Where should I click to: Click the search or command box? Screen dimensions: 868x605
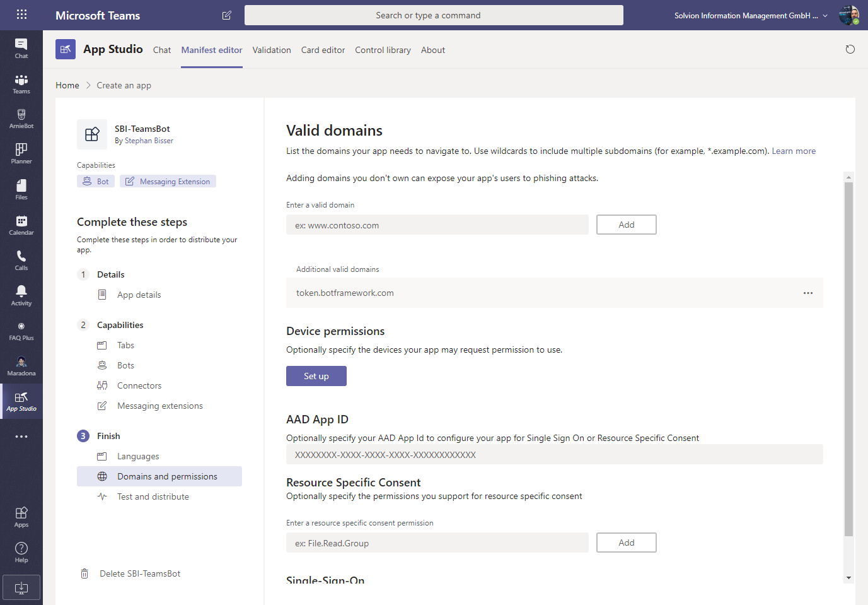click(434, 15)
